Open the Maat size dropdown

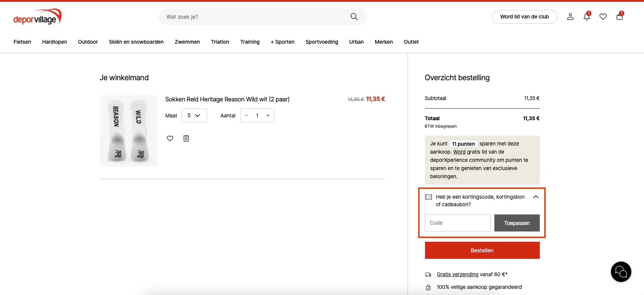click(x=194, y=115)
